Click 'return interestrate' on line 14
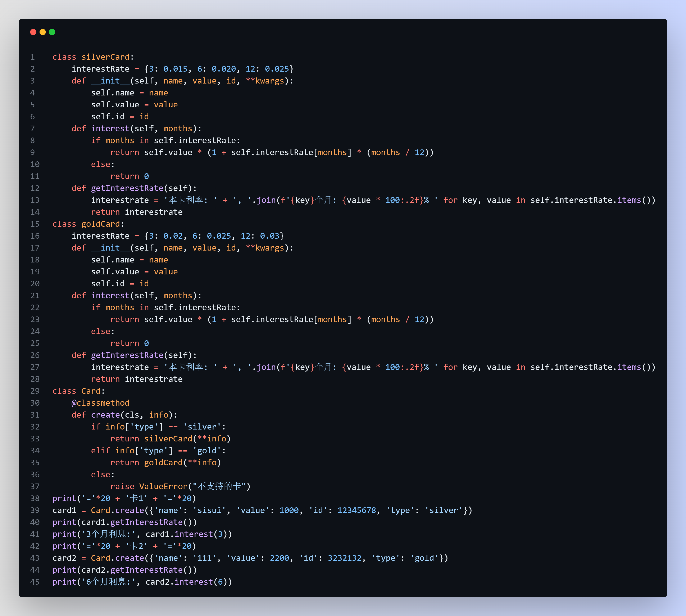The image size is (686, 616). [x=137, y=212]
